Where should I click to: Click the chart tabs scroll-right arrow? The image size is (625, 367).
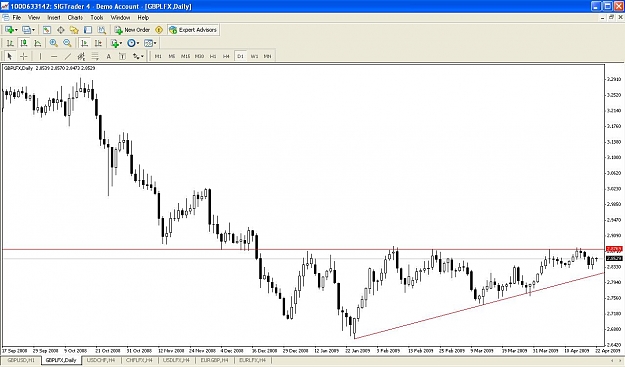[x=620, y=360]
